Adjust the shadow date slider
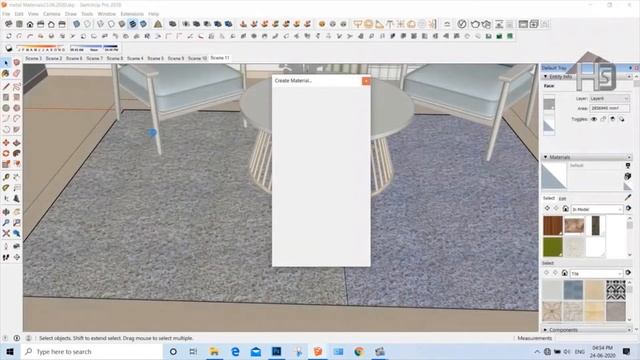The width and height of the screenshot is (640, 360). (40, 48)
